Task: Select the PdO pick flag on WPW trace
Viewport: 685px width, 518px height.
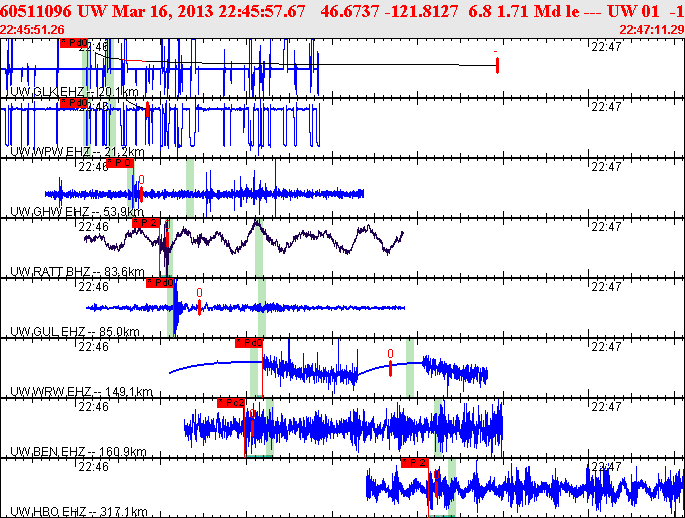Action: [x=73, y=103]
